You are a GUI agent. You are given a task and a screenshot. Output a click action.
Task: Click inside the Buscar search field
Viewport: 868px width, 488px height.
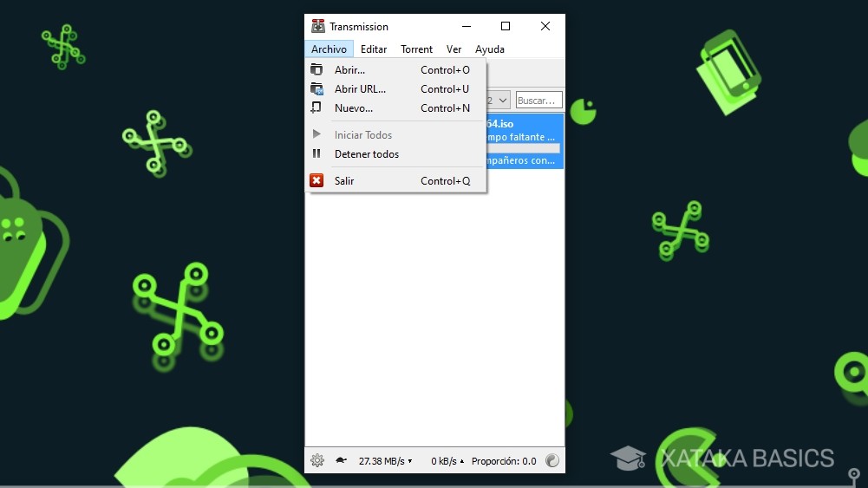pyautogui.click(x=538, y=101)
